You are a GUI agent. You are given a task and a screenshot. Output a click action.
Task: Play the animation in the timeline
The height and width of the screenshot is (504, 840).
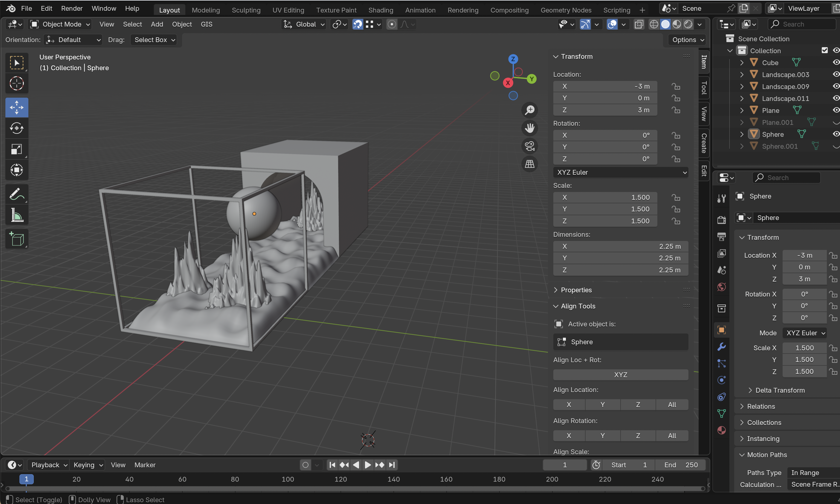pos(367,465)
